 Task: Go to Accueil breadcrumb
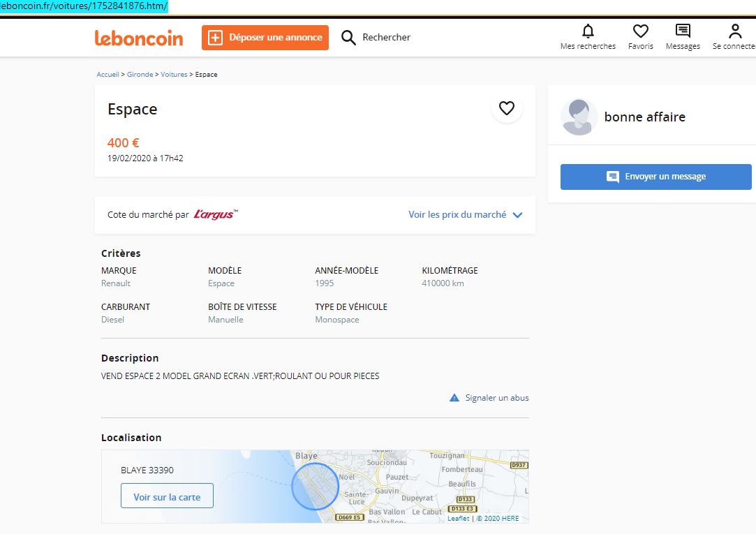click(108, 75)
